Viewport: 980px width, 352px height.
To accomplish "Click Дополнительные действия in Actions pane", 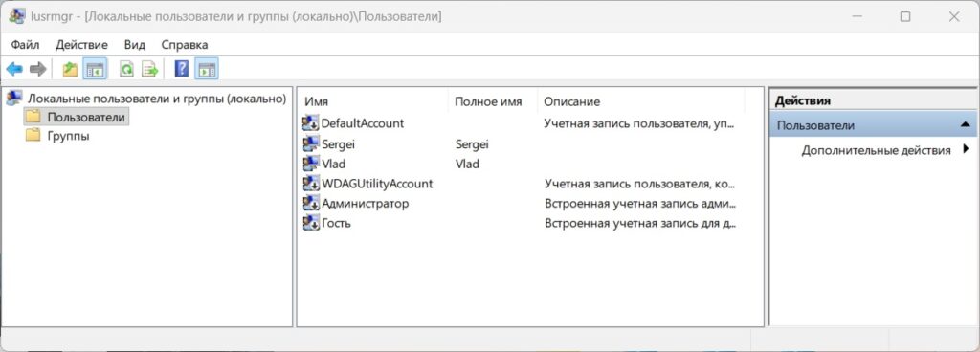I will 876,150.
